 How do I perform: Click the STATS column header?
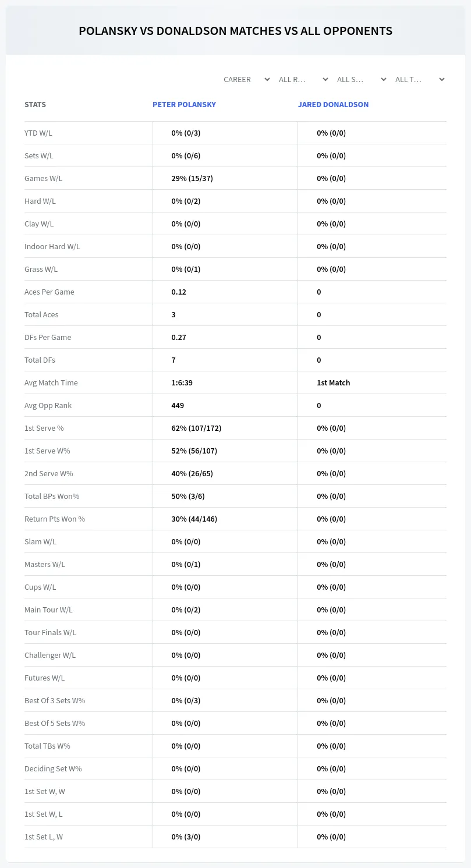pyautogui.click(x=35, y=104)
